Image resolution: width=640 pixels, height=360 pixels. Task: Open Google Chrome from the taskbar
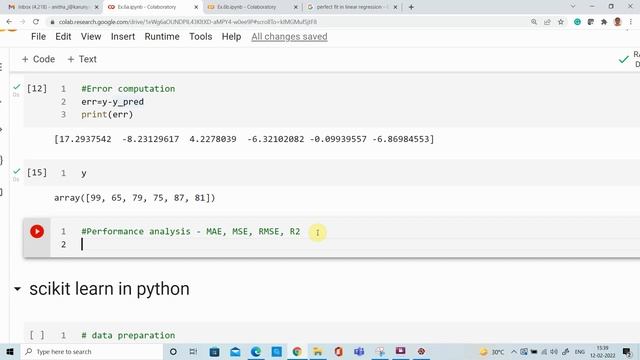[x=297, y=351]
